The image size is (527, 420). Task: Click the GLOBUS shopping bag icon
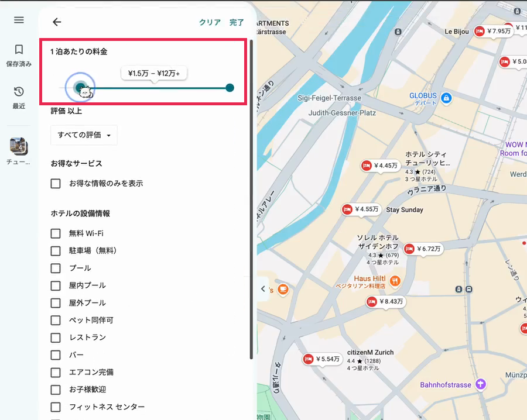click(x=446, y=98)
